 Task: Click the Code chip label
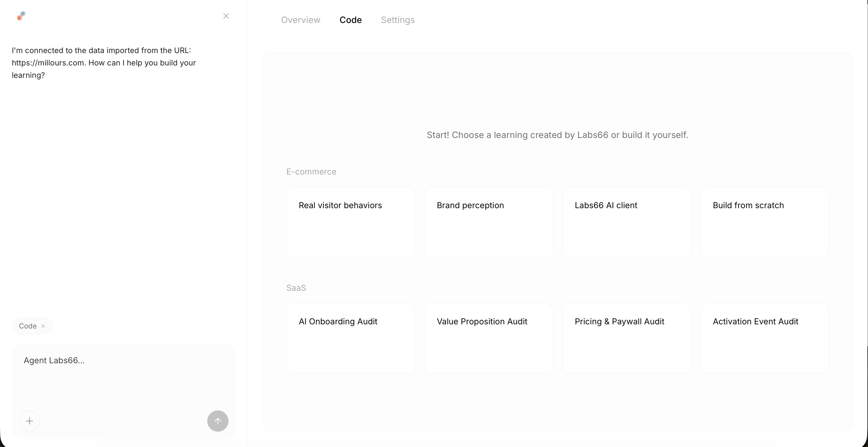pos(28,326)
